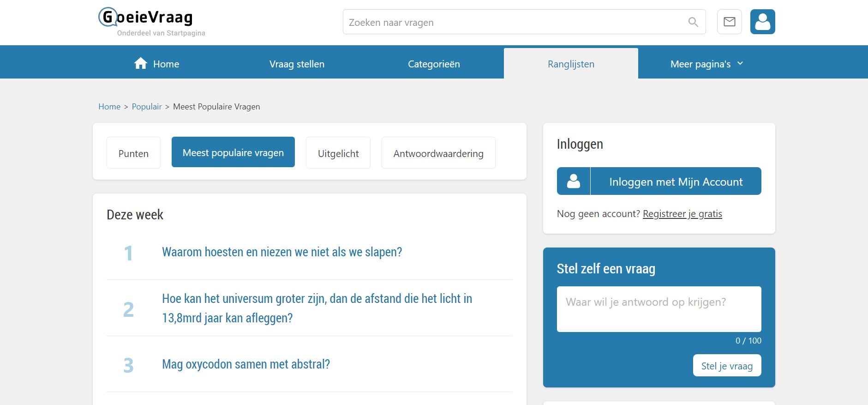Focus the Zoeken naar vragen field

pyautogui.click(x=512, y=22)
